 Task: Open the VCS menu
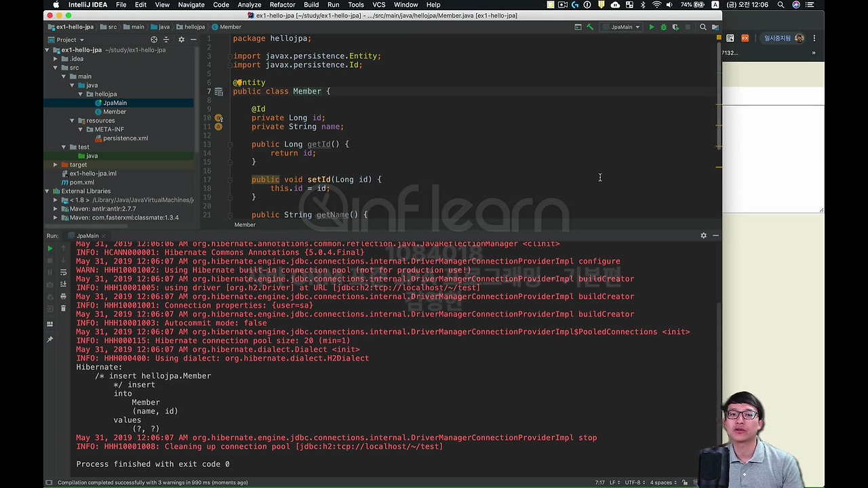tap(378, 5)
